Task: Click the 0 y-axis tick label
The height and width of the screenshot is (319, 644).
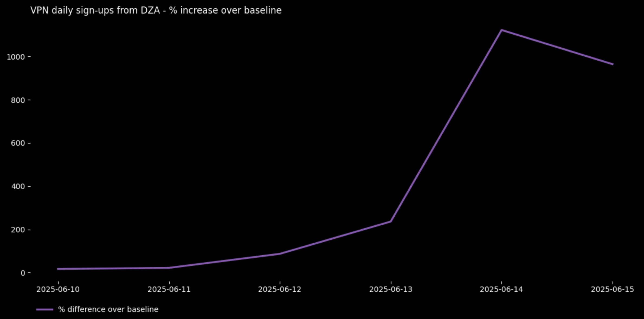Action: [x=23, y=273]
